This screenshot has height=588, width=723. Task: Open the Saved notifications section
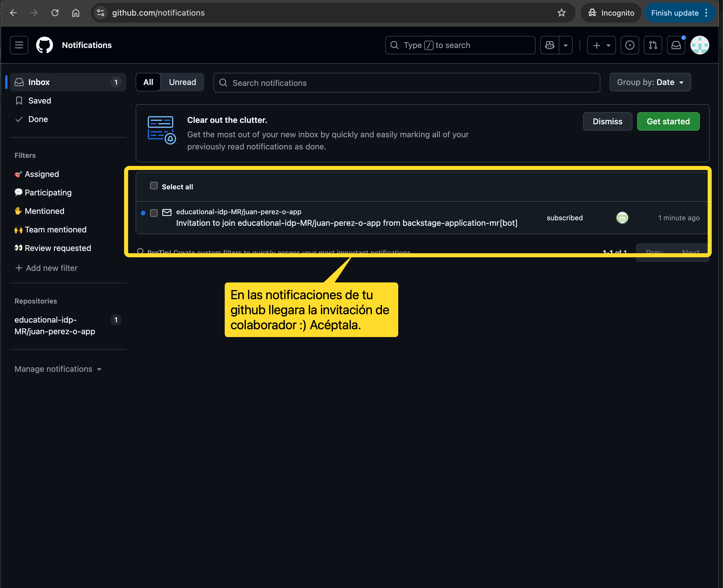pyautogui.click(x=40, y=101)
